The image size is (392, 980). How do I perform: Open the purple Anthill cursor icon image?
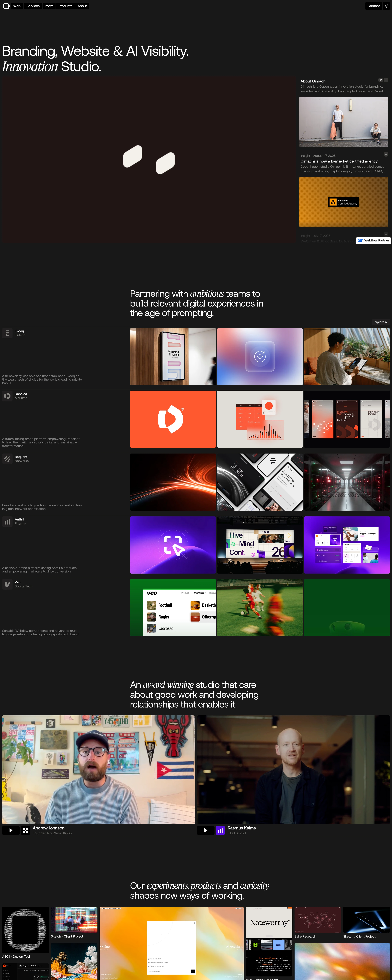[173, 545]
